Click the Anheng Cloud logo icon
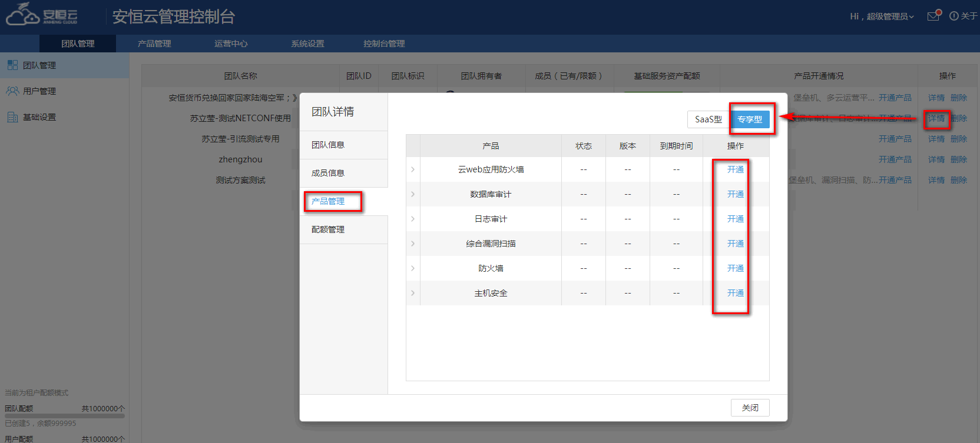The width and height of the screenshot is (980, 443). click(x=41, y=14)
